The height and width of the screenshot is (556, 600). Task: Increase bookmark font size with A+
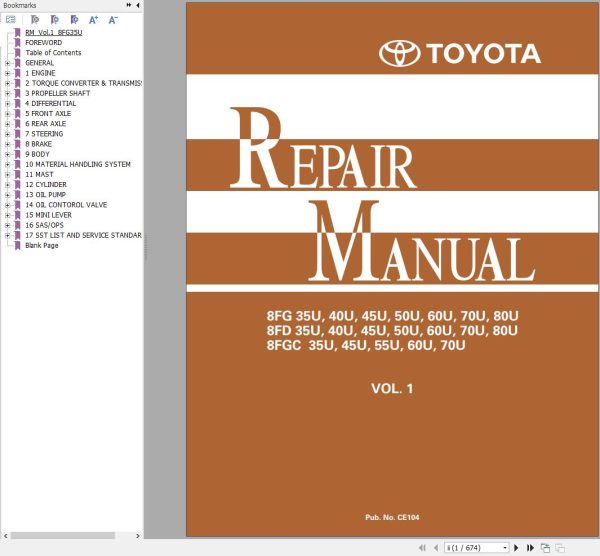coord(93,20)
